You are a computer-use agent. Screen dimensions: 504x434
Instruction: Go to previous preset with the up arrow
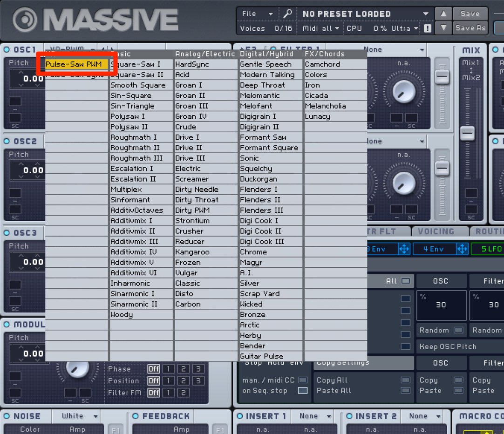tap(443, 14)
